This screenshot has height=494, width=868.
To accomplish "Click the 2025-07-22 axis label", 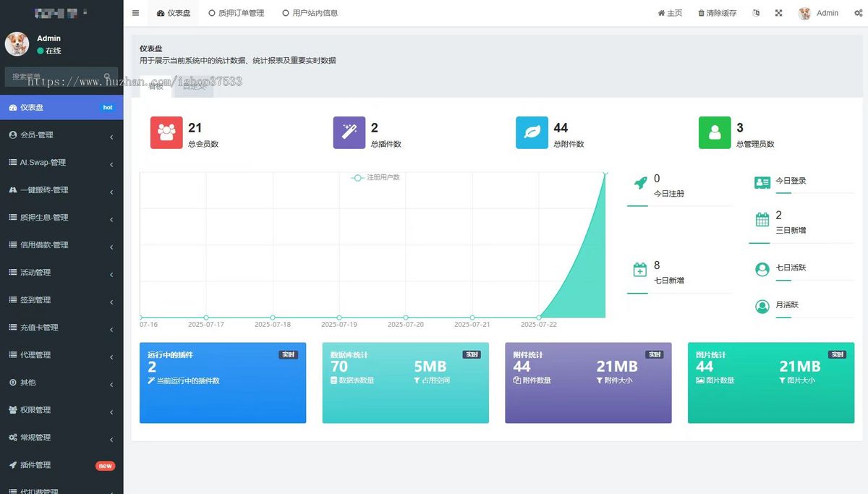I will click(539, 325).
